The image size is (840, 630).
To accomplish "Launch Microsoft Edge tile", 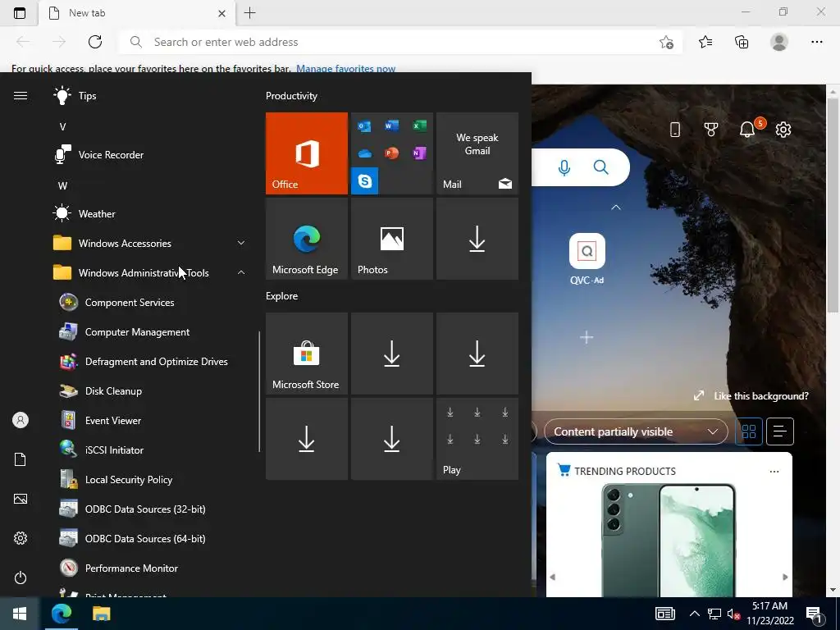I will [307, 239].
